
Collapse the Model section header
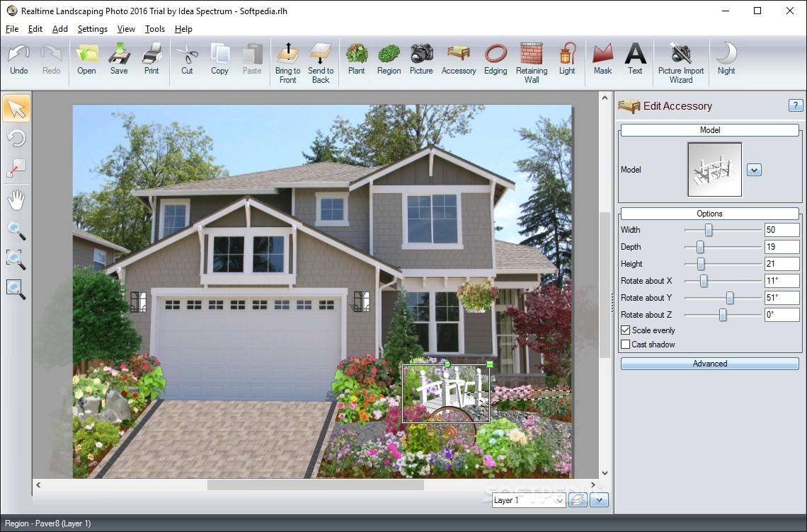(710, 130)
